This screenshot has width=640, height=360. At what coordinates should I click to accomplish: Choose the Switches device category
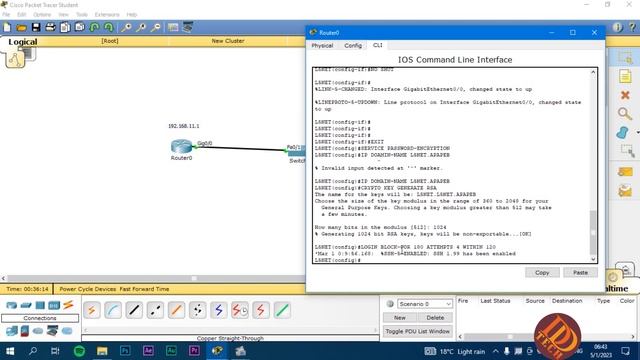[x=26, y=305]
